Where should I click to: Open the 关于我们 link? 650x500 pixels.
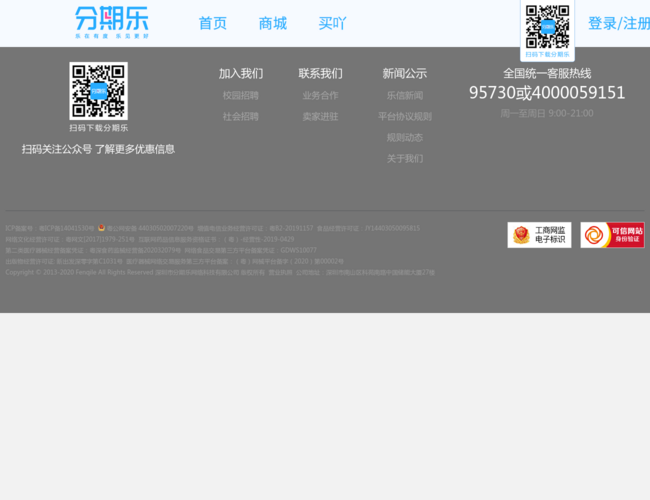(405, 159)
